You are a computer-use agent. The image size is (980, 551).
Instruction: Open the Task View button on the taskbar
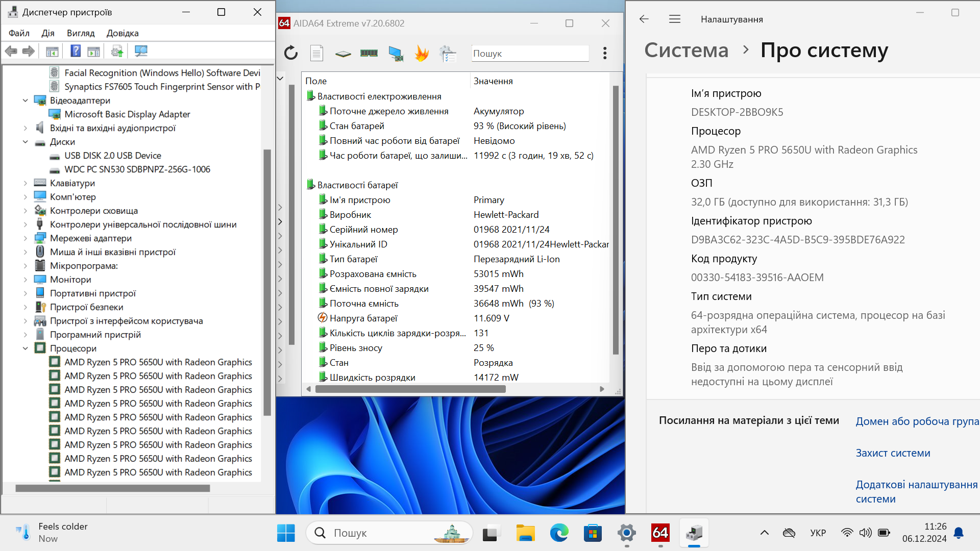click(491, 533)
